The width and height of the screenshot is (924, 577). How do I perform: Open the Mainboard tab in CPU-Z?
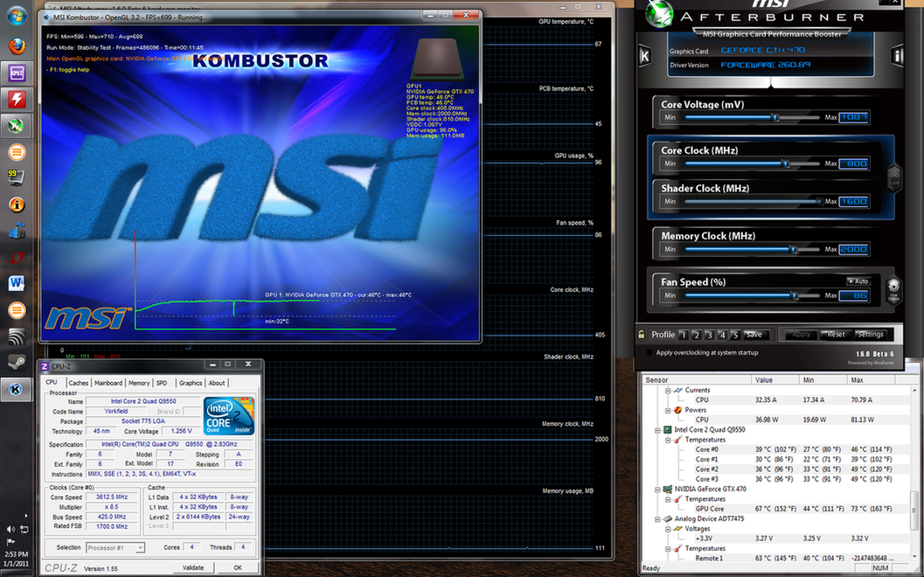[x=108, y=383]
